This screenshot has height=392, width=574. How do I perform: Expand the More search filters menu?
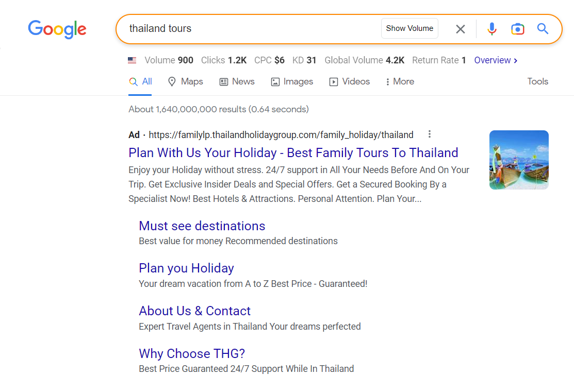(400, 81)
